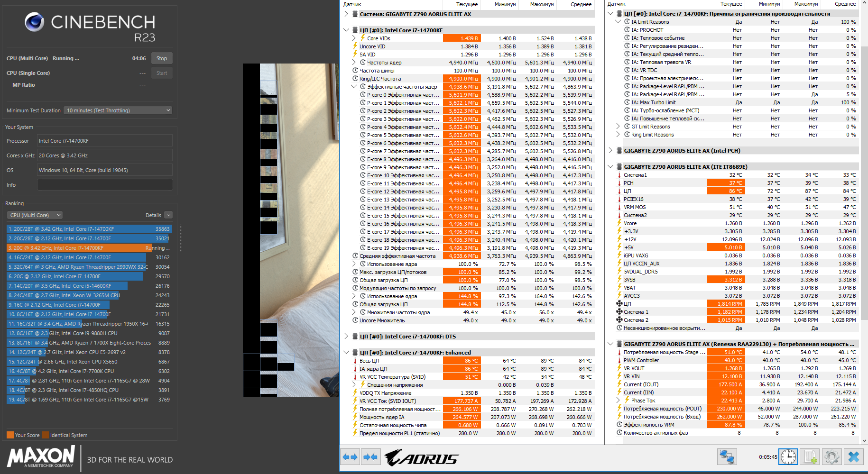Click lightning icon beside Uncore VID
Viewport: 868px width, 474px height.
pyautogui.click(x=355, y=46)
